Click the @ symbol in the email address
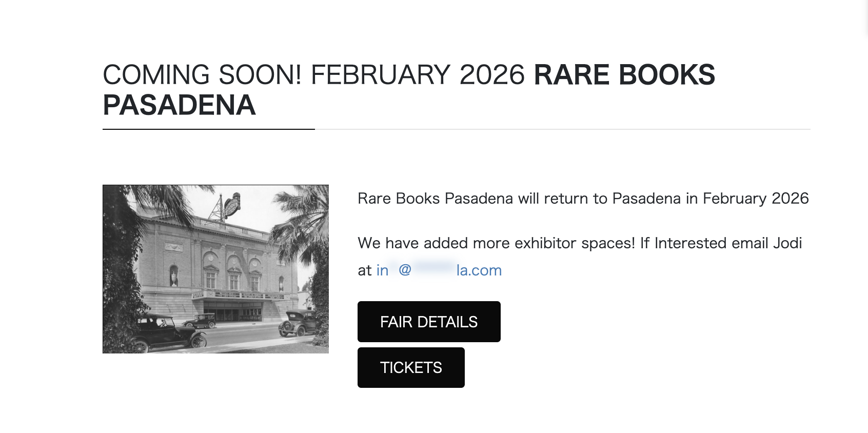 405,270
